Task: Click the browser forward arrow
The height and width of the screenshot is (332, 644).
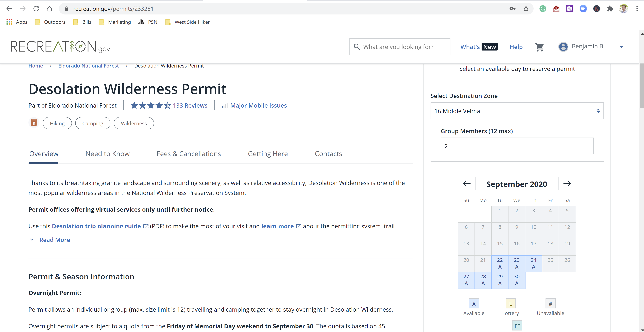Action: coord(23,9)
